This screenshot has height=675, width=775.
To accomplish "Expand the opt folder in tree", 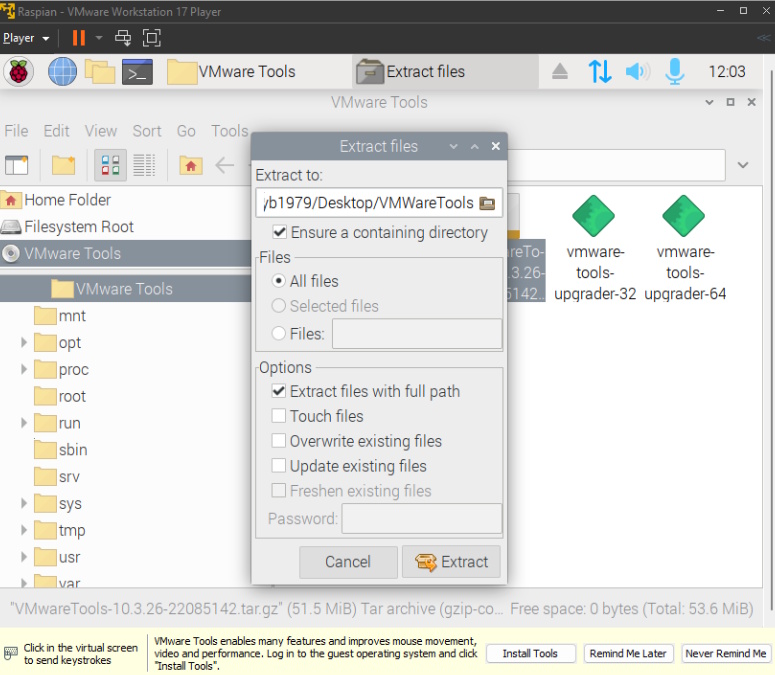I will (24, 343).
